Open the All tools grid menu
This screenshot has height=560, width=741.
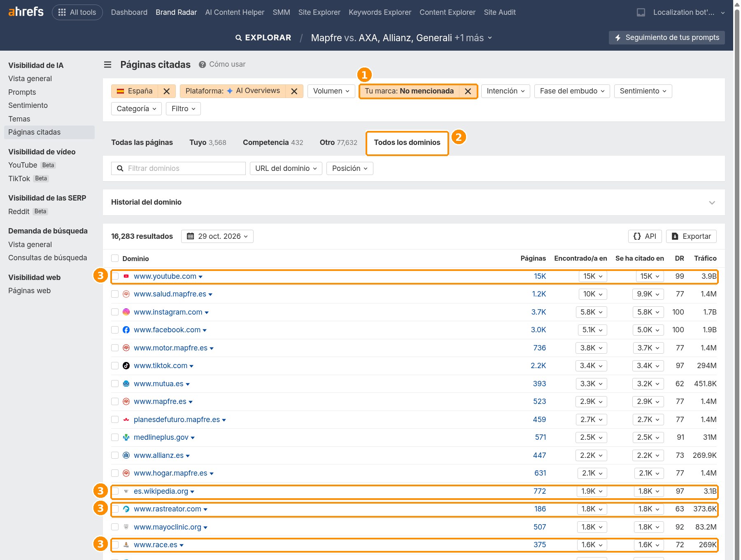(x=77, y=12)
